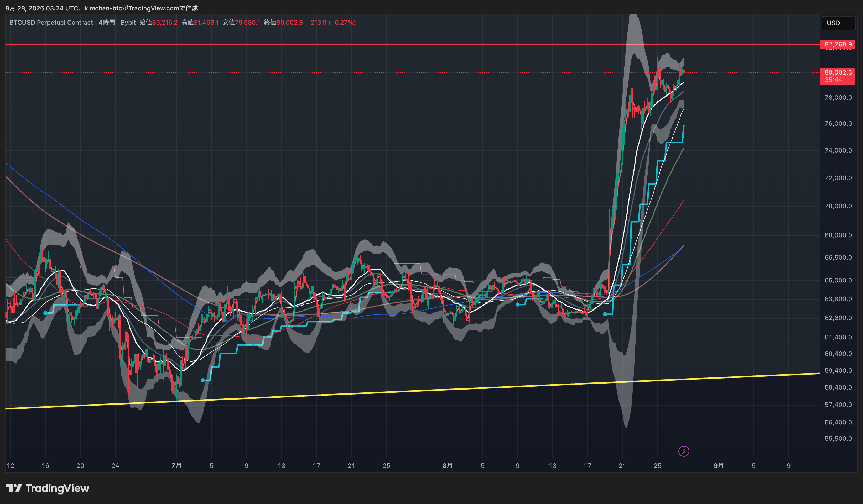Click the TradingView logo
This screenshot has width=863, height=504.
click(48, 488)
